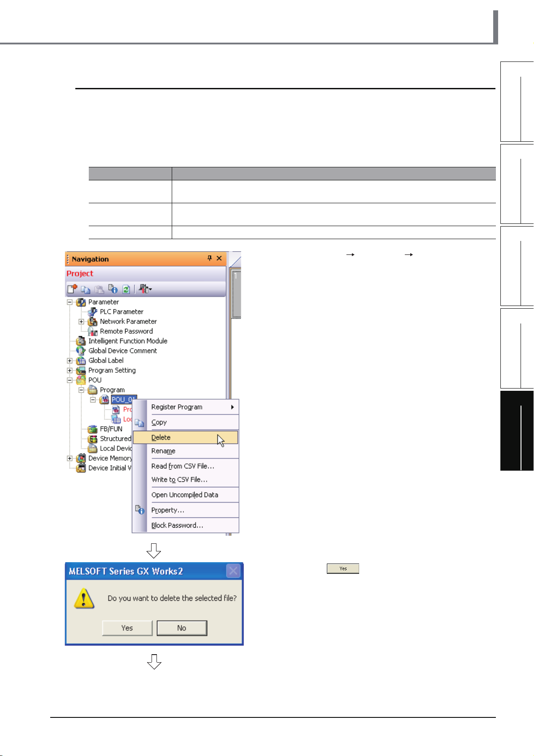534x756 pixels.
Task: Select the highlighted POU_01 tree item
Action: click(123, 400)
